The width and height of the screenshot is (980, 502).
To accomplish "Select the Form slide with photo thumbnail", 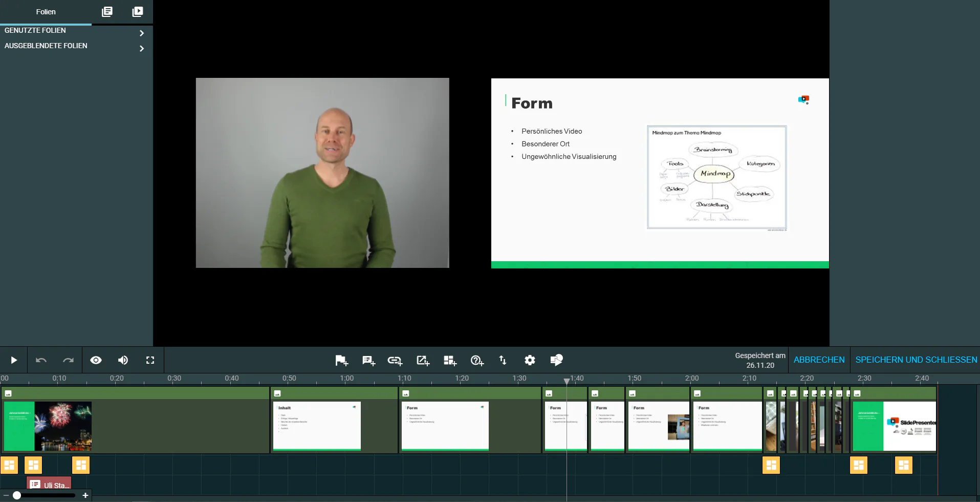I will (659, 426).
